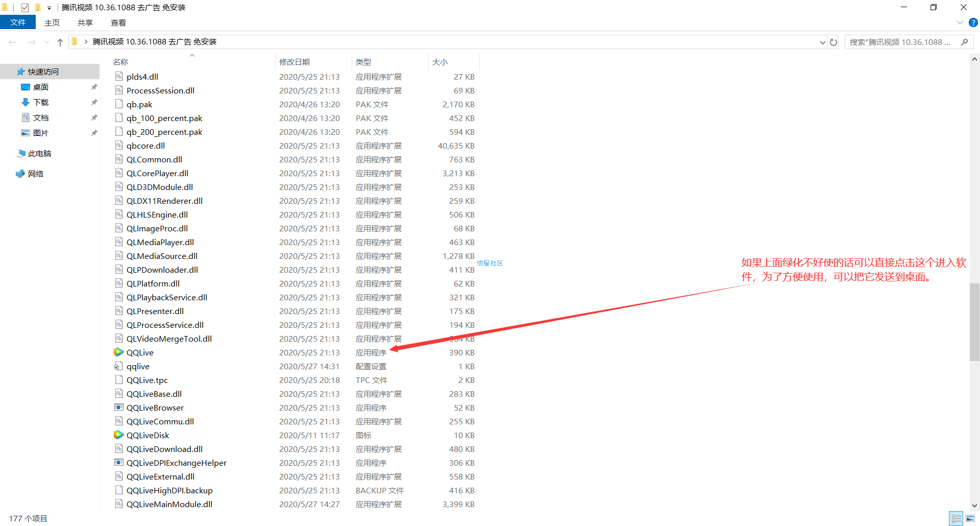Screen dimensions: 980x526
Task: Select 网络 in the navigation pane
Action: tap(36, 174)
